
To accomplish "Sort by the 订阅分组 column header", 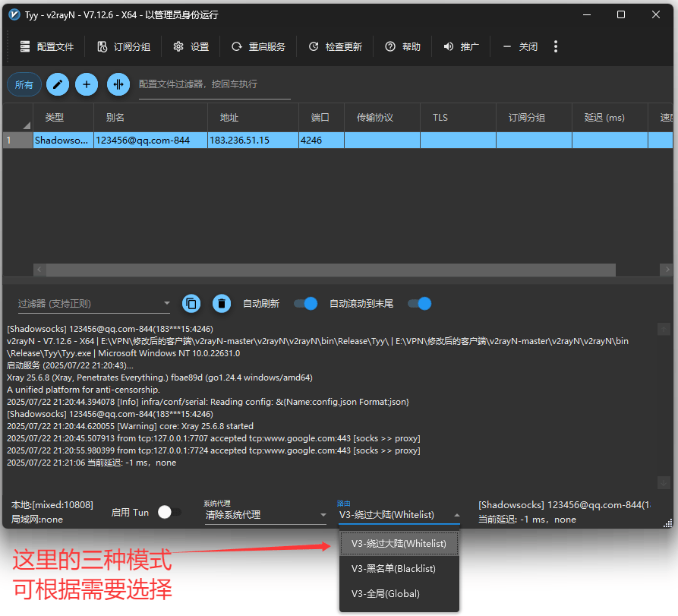I will click(534, 118).
